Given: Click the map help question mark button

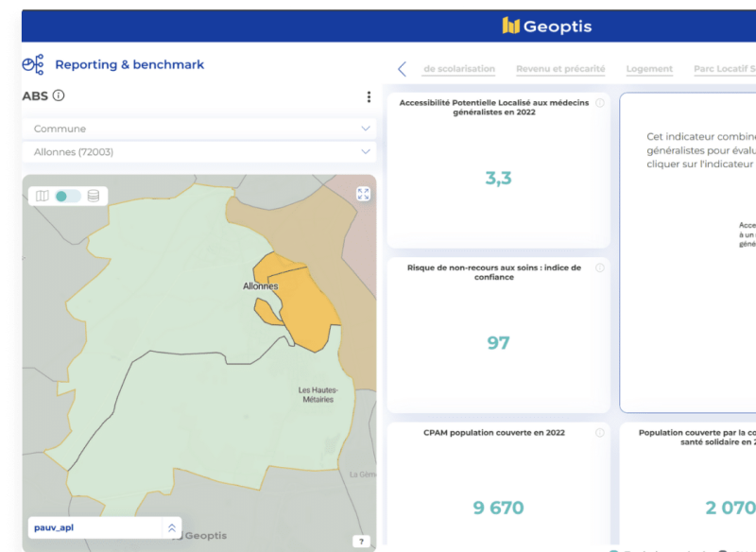Looking at the screenshot, I should (361, 541).
